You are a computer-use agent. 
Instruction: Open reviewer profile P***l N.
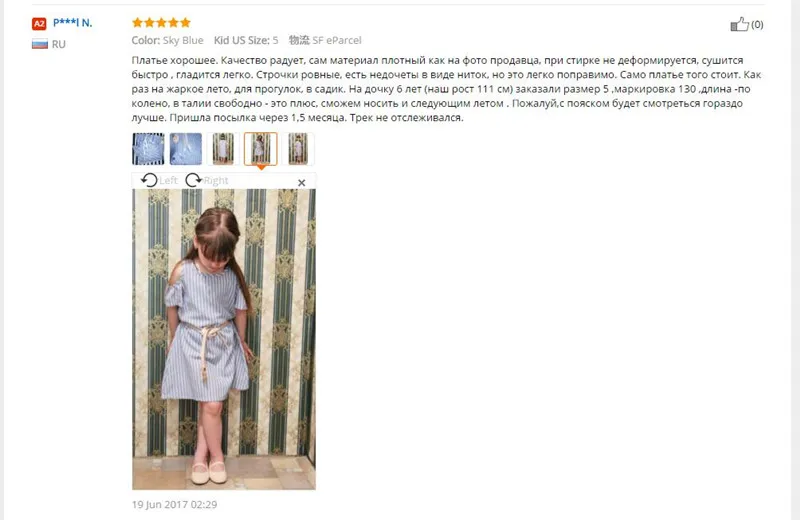[x=72, y=23]
